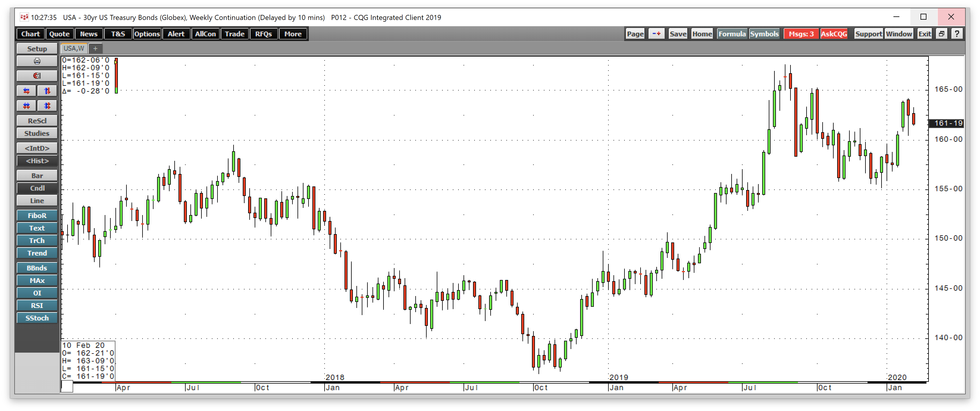
Task: Open the Msgs: 3 messages button
Action: tap(801, 34)
